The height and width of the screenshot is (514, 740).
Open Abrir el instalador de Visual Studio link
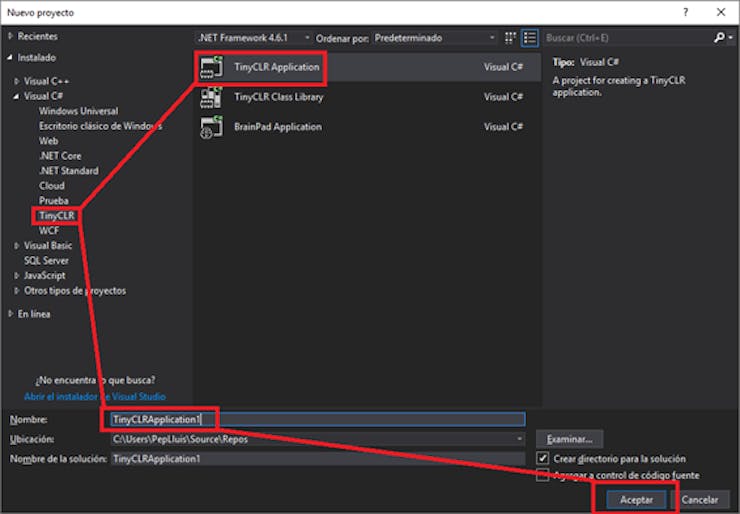click(95, 396)
